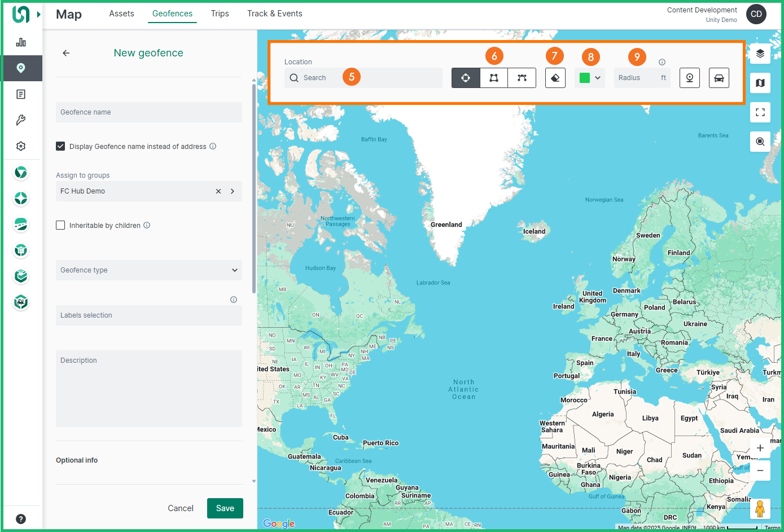Expand the geofence color dropdown
The width and height of the screenshot is (784, 532).
click(597, 77)
